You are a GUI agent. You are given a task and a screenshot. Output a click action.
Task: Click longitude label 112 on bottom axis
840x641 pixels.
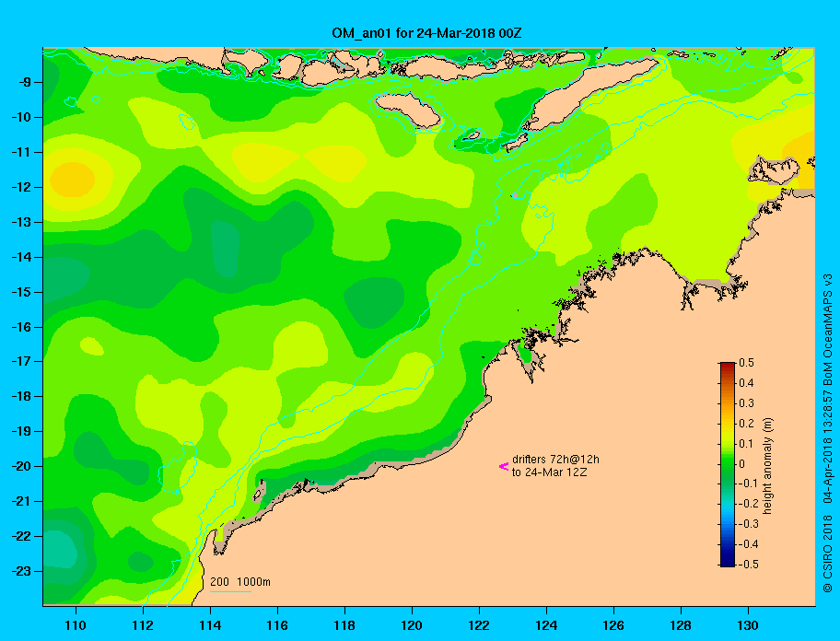[143, 625]
